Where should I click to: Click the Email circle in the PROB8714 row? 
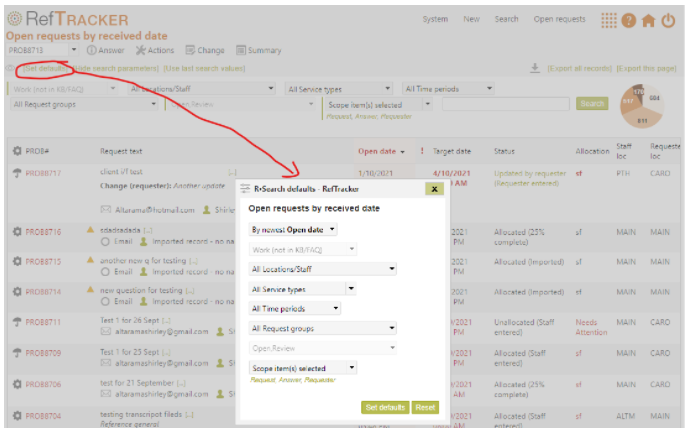click(x=105, y=302)
